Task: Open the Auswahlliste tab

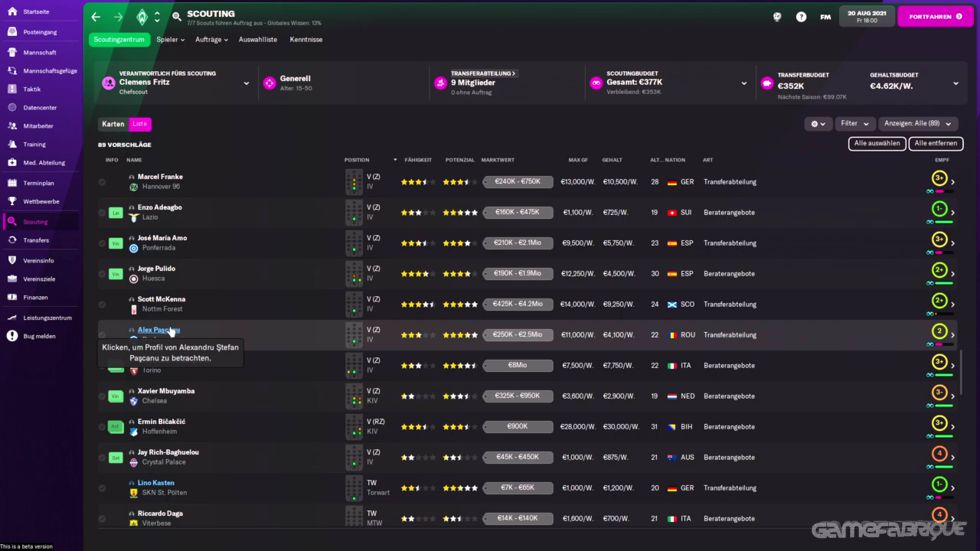Action: coord(258,39)
